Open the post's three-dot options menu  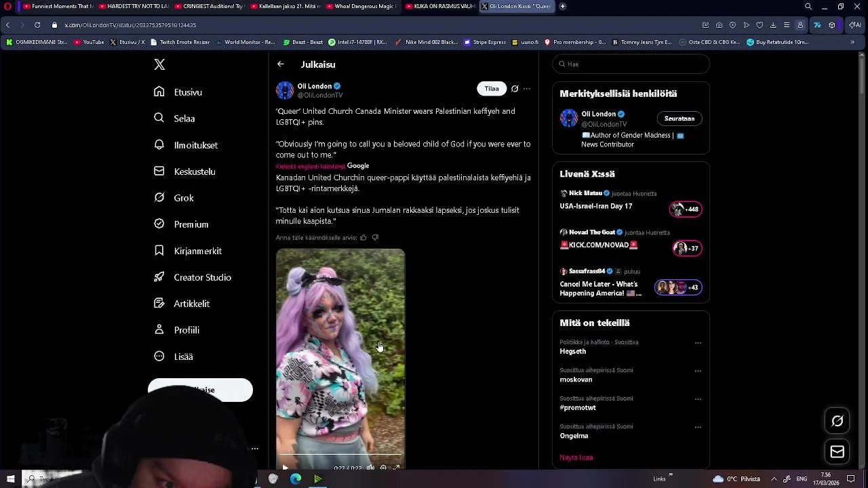[x=527, y=89]
